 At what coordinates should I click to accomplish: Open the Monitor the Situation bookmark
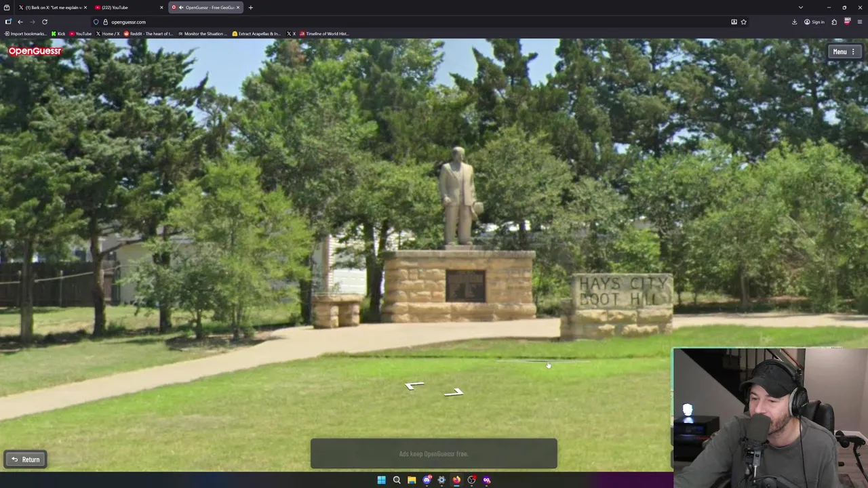[x=202, y=33]
